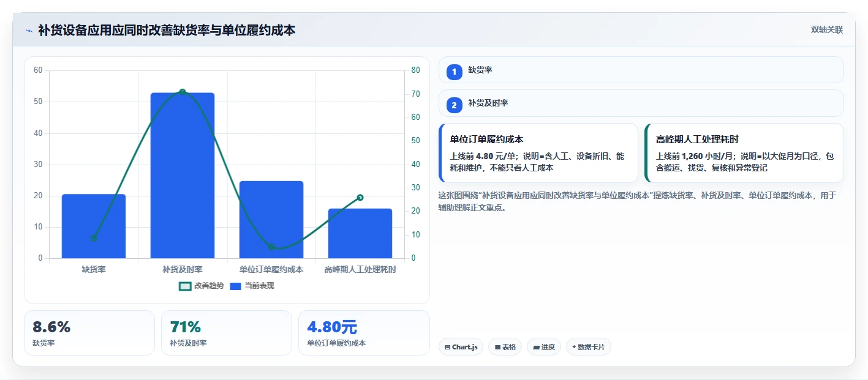Click the 71% 补货及时率 stat card
The height and width of the screenshot is (380, 868).
tap(227, 333)
